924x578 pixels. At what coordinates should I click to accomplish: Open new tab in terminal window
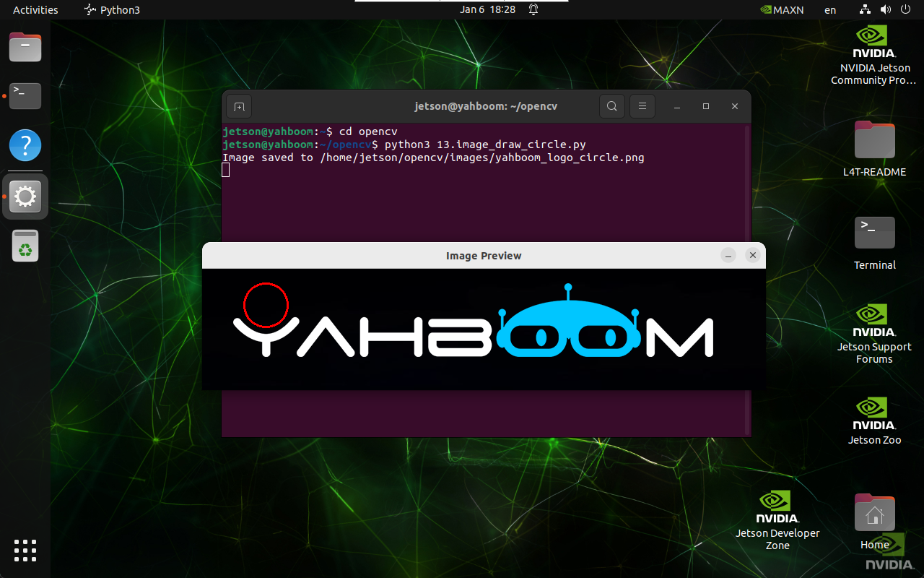click(239, 106)
